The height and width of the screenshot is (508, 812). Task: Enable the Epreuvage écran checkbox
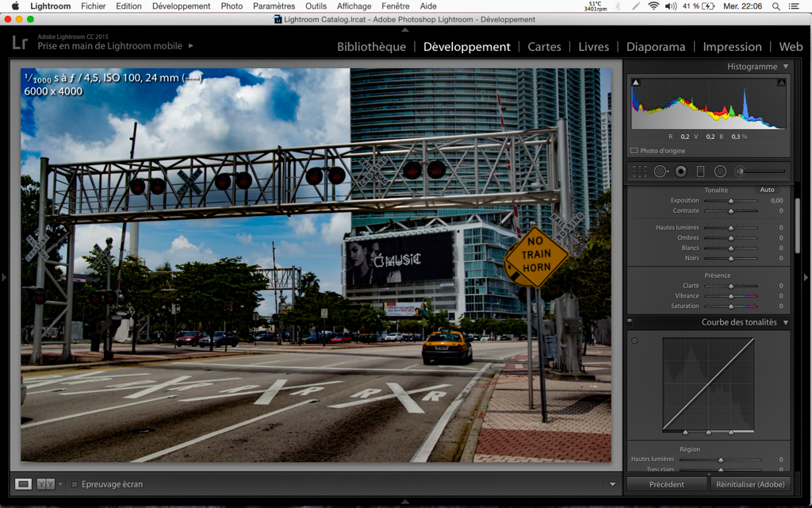click(75, 484)
